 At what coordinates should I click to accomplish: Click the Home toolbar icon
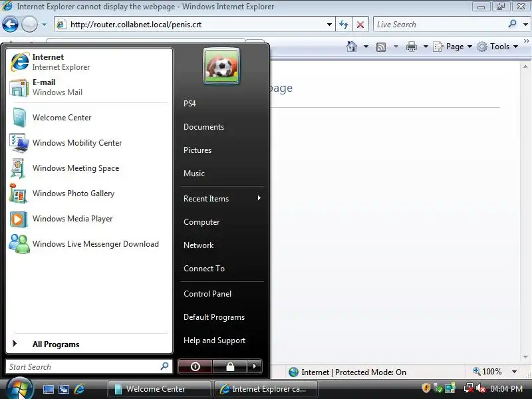[352, 47]
